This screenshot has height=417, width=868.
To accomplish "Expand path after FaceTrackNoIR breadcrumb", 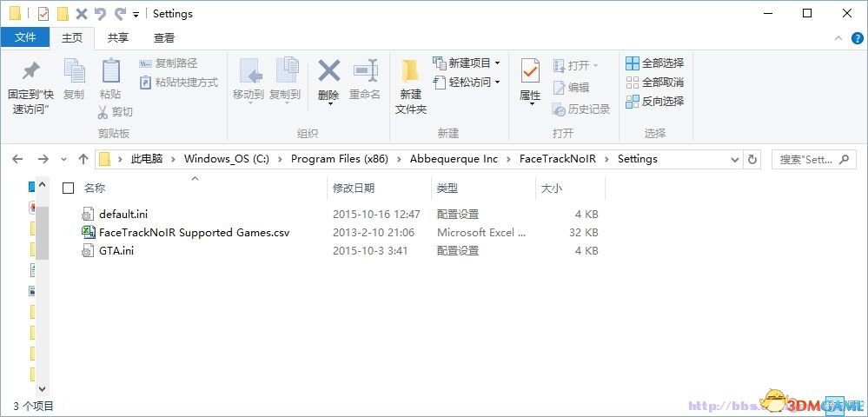I will click(606, 160).
